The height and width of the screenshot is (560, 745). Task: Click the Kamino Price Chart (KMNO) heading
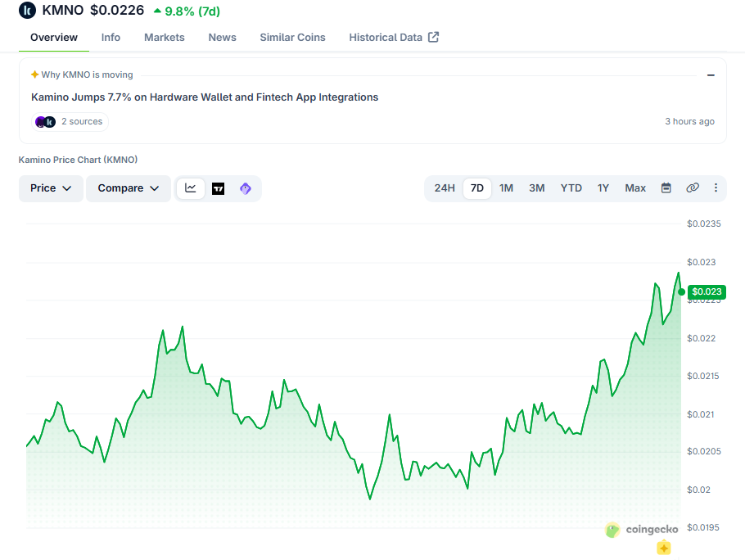click(x=78, y=160)
